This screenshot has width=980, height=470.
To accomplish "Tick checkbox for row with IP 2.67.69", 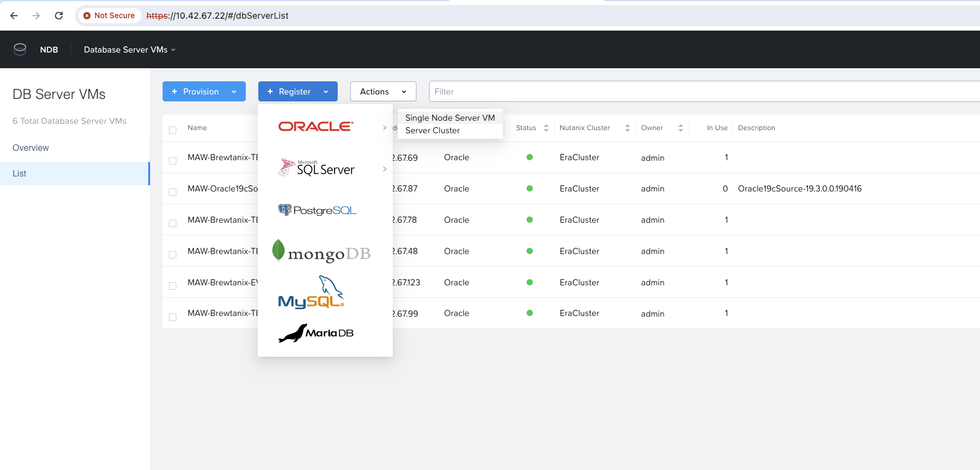I will coord(173,161).
